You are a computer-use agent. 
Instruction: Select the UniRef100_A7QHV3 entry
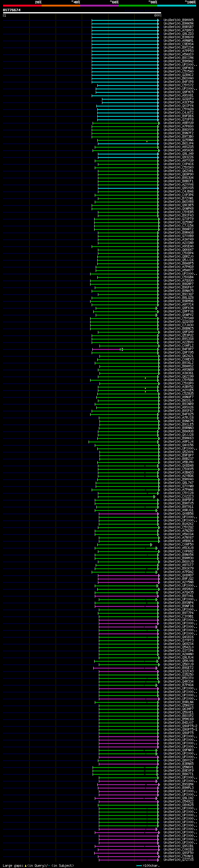(178, 30)
